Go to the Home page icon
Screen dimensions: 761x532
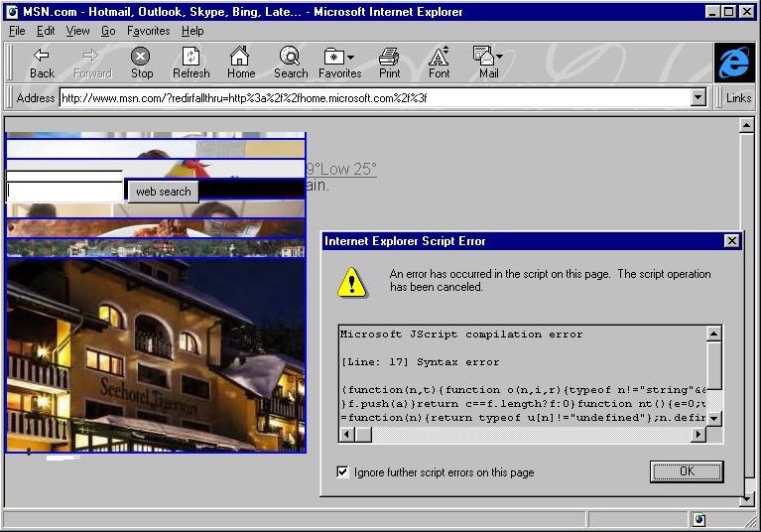coord(240,62)
